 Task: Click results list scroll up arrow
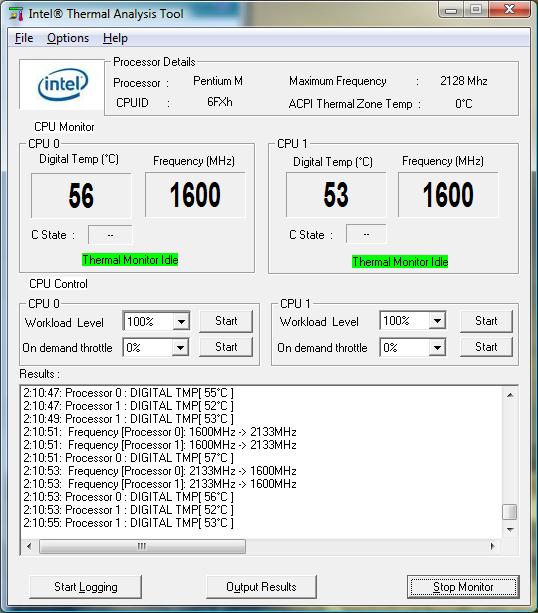pos(510,395)
